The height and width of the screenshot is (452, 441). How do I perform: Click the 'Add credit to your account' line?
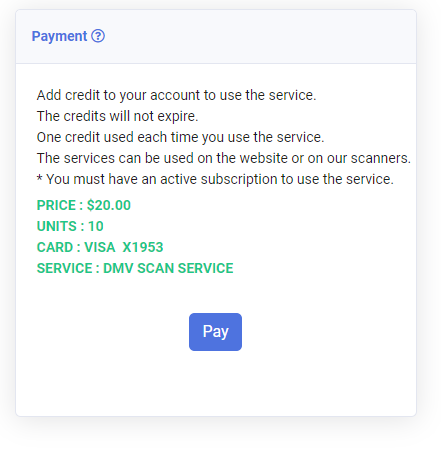(176, 95)
